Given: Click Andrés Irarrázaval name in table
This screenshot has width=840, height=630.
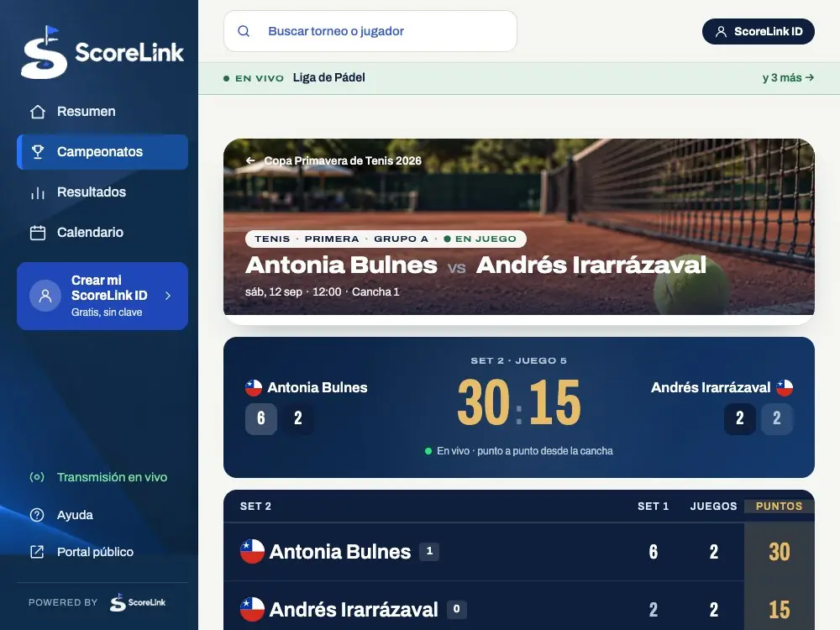Looking at the screenshot, I should point(354,610).
